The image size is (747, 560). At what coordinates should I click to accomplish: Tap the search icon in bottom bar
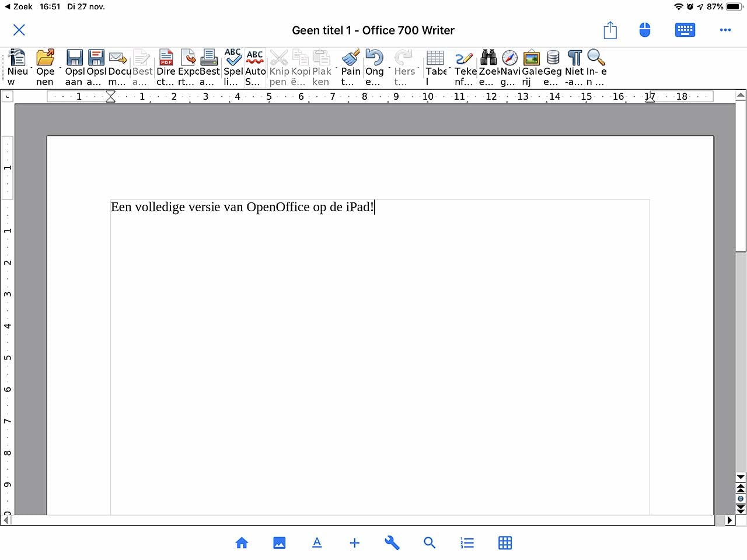430,543
